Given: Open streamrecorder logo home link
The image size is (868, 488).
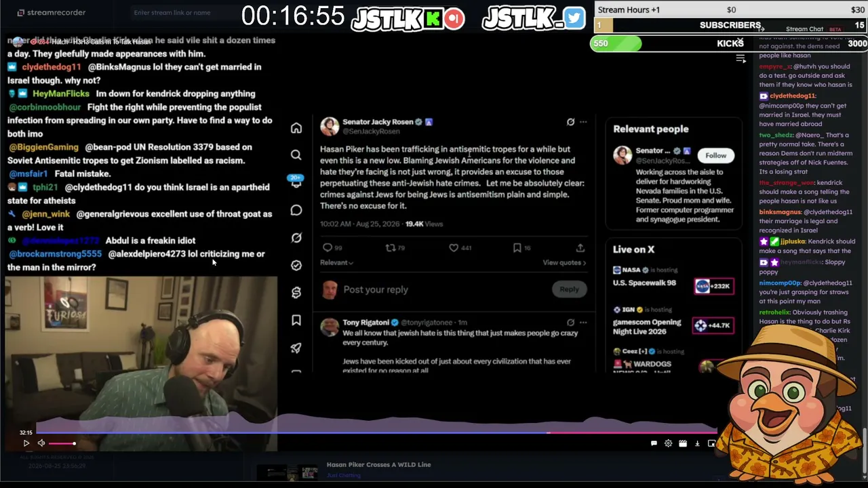Looking at the screenshot, I should [52, 12].
